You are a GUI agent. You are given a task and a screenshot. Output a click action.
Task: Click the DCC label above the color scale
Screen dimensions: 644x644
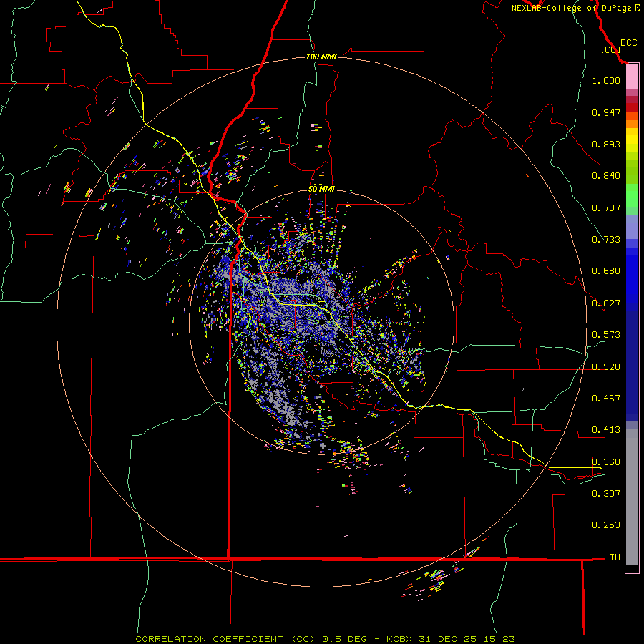[x=628, y=43]
